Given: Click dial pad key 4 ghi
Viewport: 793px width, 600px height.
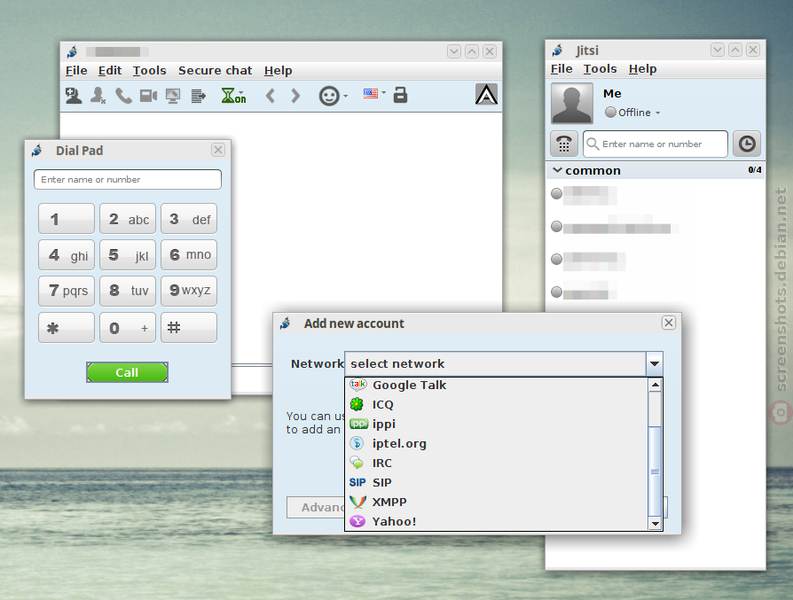Looking at the screenshot, I should click(x=66, y=255).
